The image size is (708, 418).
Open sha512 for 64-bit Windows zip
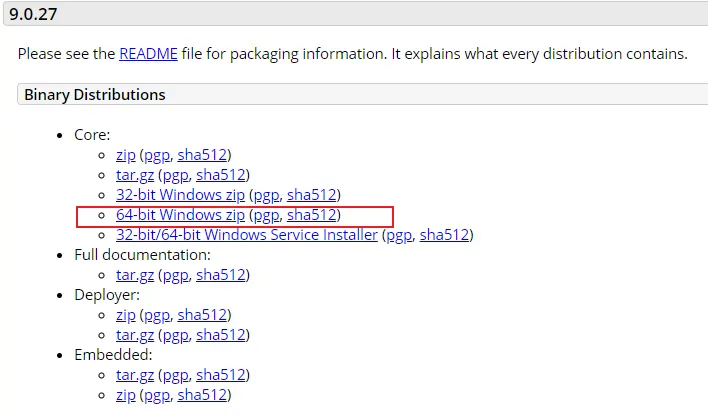312,215
